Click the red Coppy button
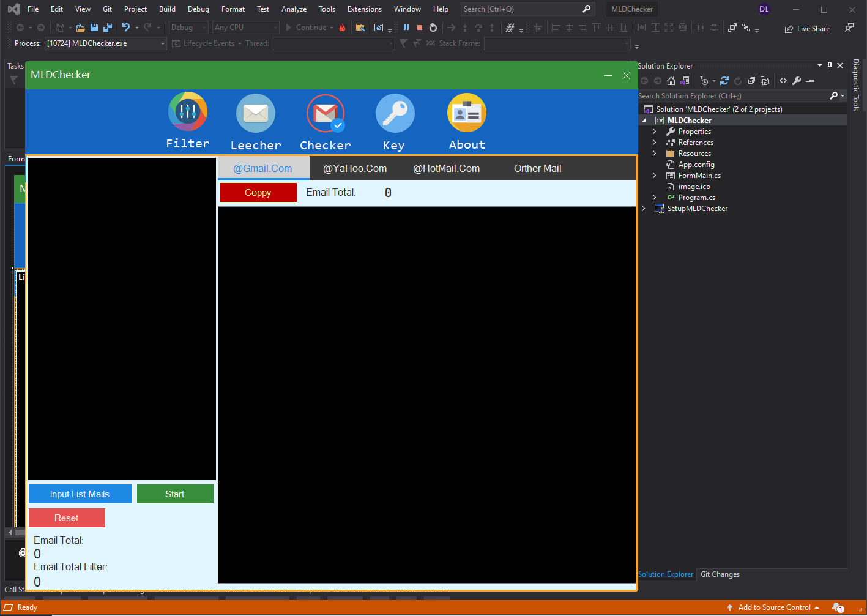Viewport: 867px width, 616px height. (258, 193)
